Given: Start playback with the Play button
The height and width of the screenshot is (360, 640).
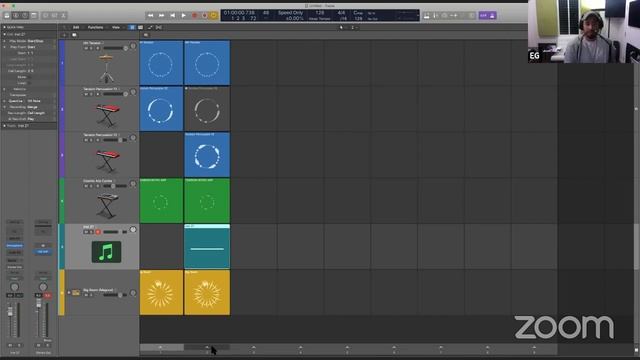Looking at the screenshot, I should pos(184,16).
